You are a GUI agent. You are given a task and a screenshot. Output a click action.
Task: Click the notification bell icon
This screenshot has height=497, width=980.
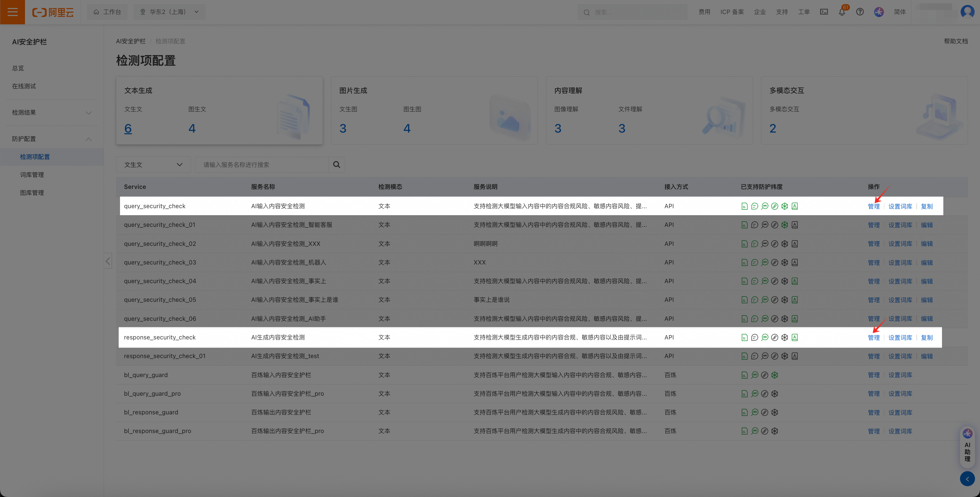[842, 12]
